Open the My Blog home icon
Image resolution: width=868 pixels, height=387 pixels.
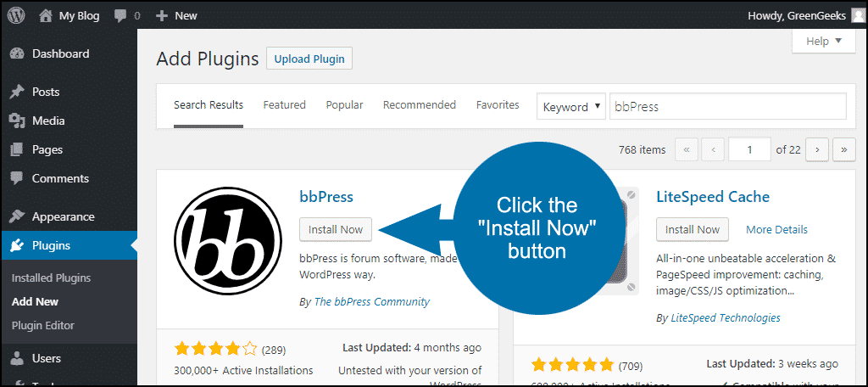coord(46,16)
